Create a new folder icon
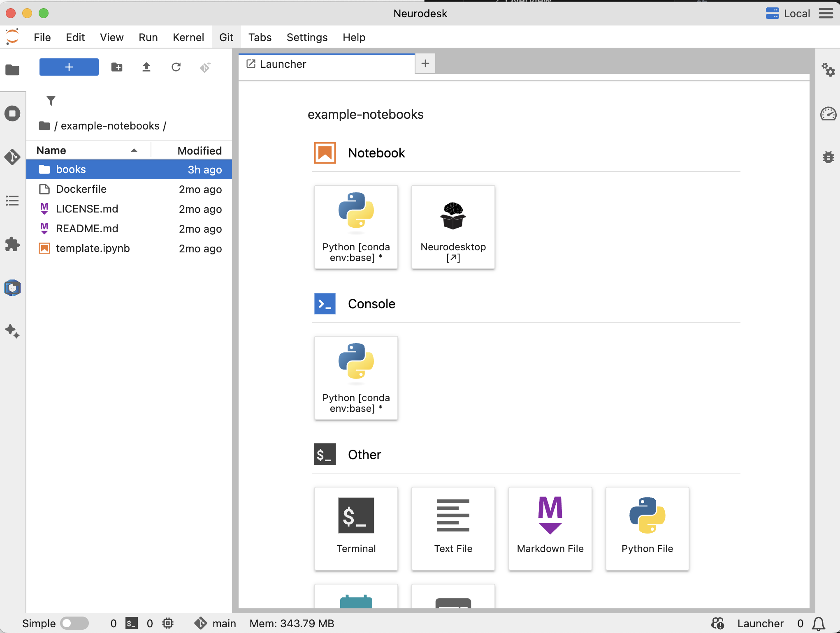The image size is (840, 633). tap(117, 67)
